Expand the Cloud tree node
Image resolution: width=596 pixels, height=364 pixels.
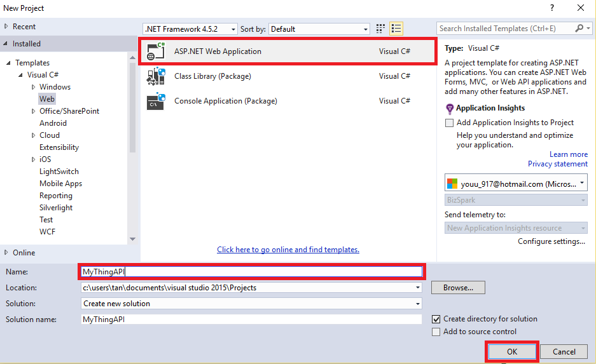tap(34, 135)
